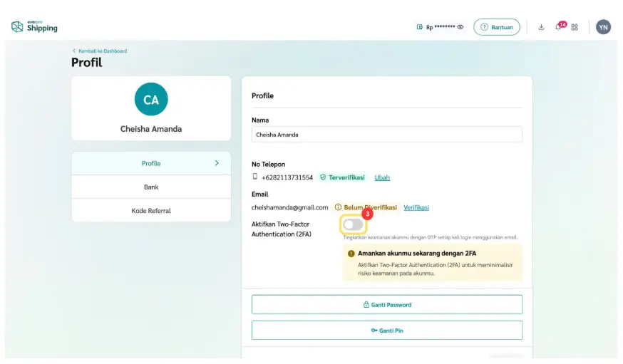
Task: Click the Everpro Shipping logo
Action: point(34,27)
